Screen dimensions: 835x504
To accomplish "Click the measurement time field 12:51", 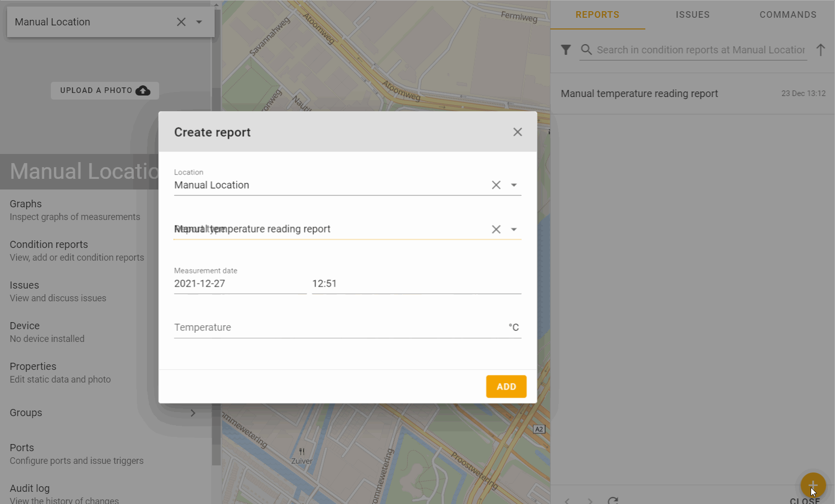I will (x=416, y=284).
